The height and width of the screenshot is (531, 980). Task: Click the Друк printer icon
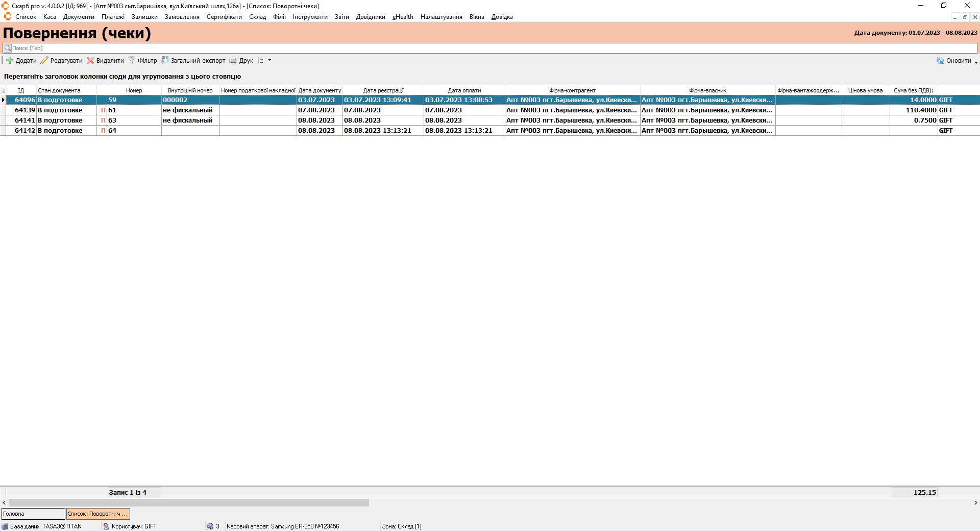click(x=233, y=60)
